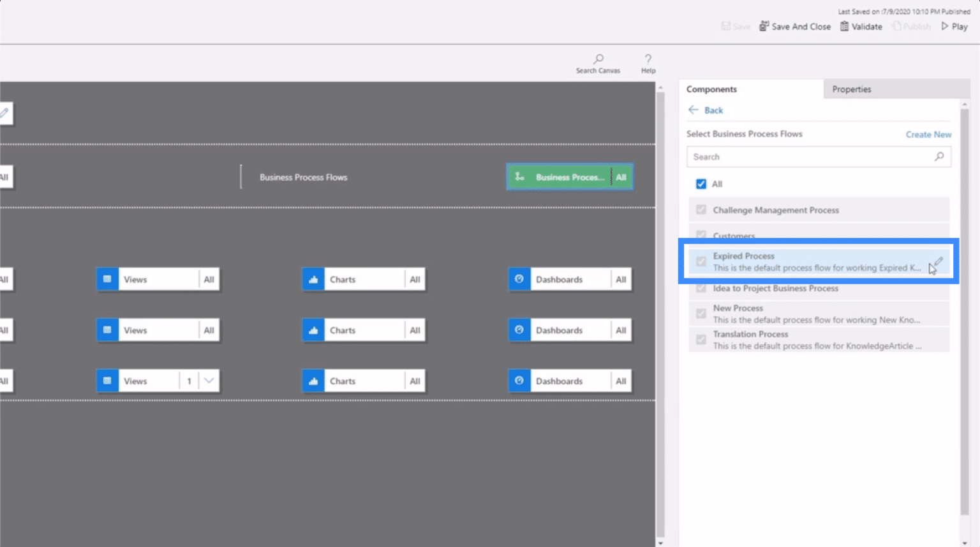Click the Last Saved status text
This screenshot has width=980, height=547.
(x=904, y=11)
